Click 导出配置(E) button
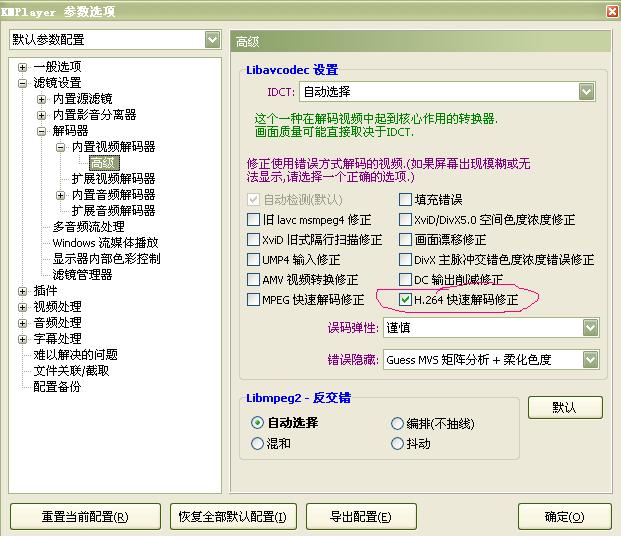Image resolution: width=621 pixels, height=536 pixels. coord(361,517)
